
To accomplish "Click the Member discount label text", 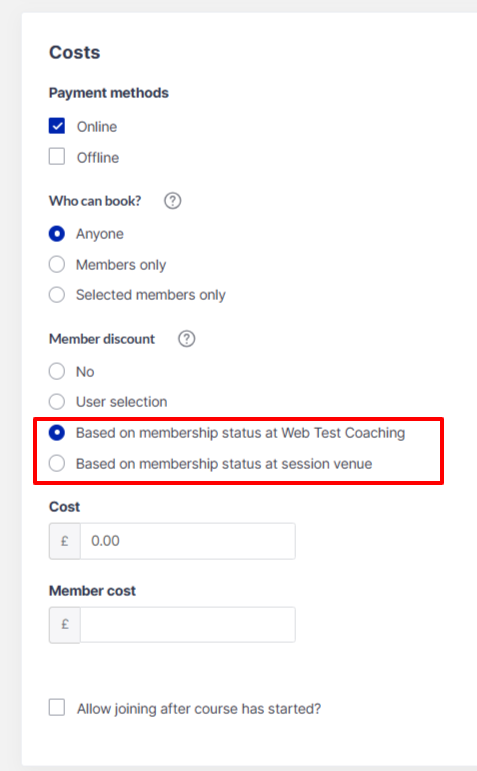I will coord(102,339).
